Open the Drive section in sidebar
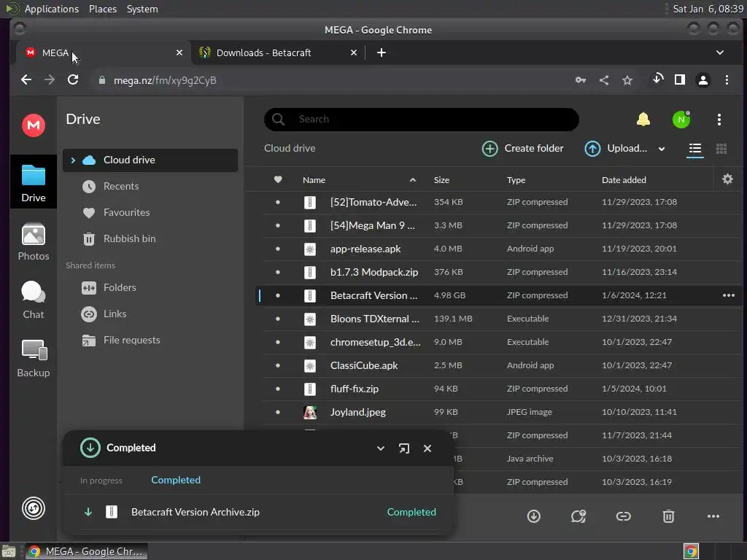 pyautogui.click(x=34, y=183)
